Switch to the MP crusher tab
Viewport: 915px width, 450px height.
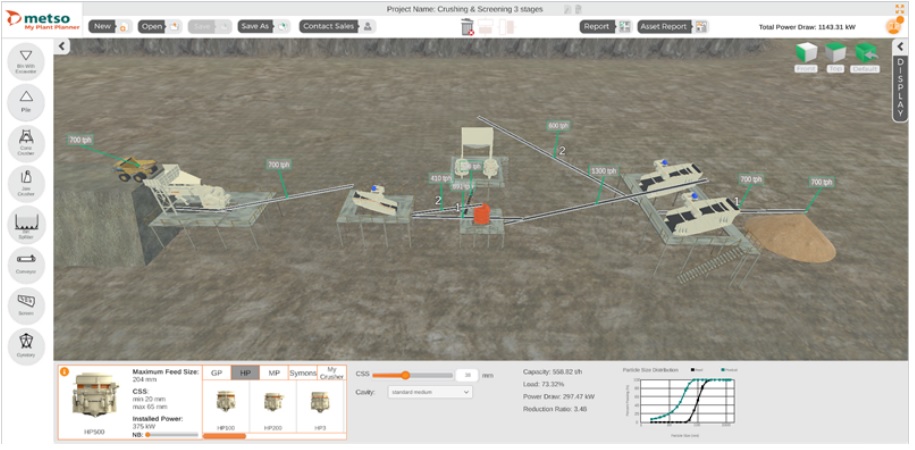tap(274, 373)
